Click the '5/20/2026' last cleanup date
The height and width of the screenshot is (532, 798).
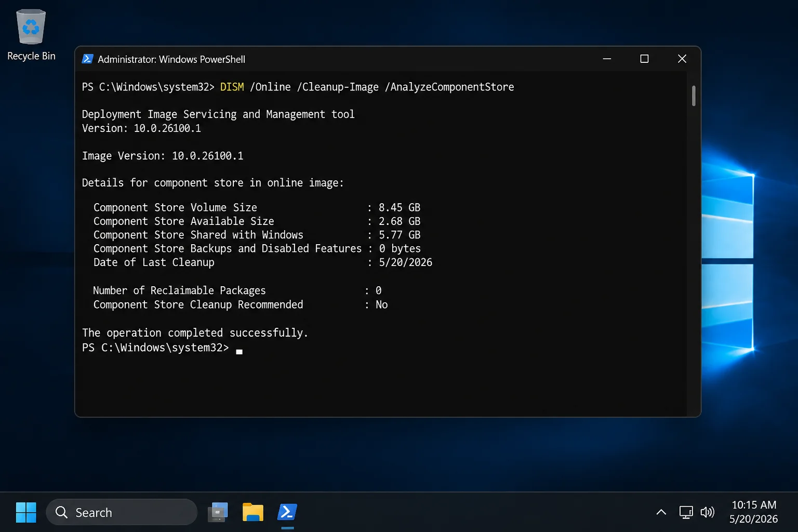[405, 262]
